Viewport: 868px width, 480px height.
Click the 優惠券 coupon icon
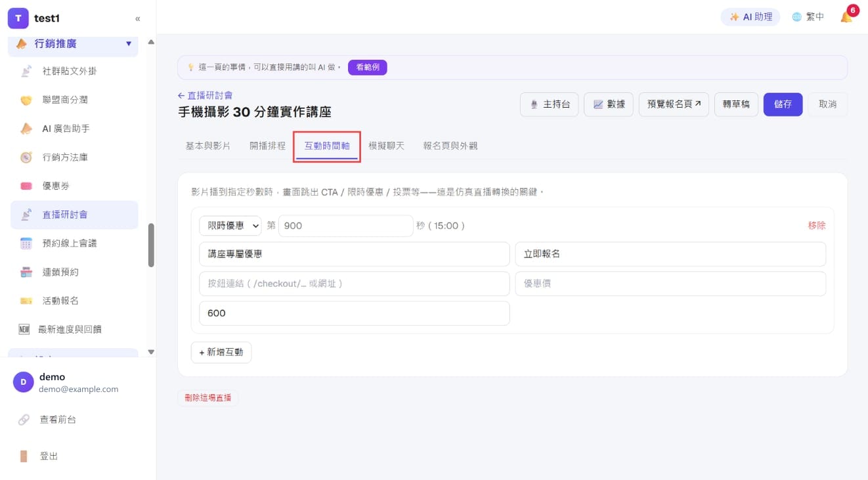coord(26,186)
